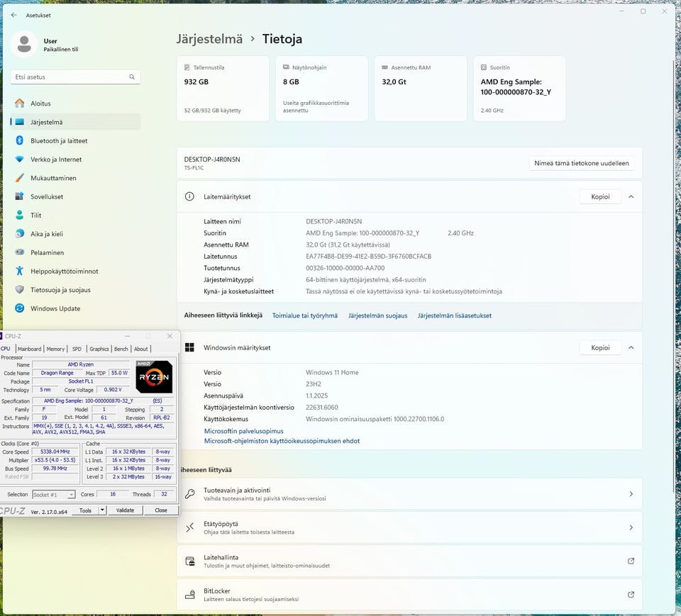This screenshot has width=681, height=616.
Task: Open Tietosuoja ja suojaus settings
Action: coord(75,290)
